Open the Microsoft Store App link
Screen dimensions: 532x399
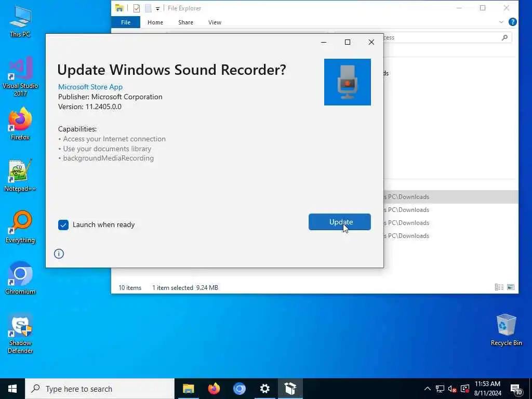(90, 87)
